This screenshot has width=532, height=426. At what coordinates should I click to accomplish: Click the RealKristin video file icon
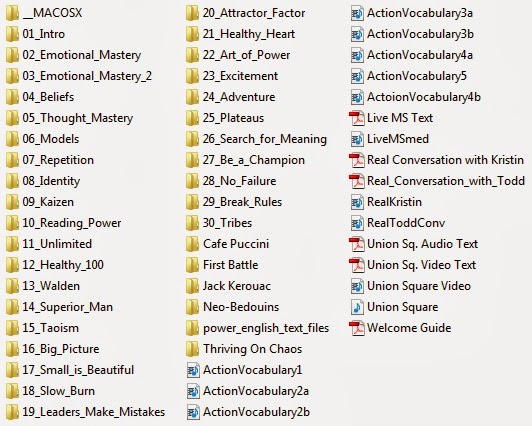pos(357,202)
